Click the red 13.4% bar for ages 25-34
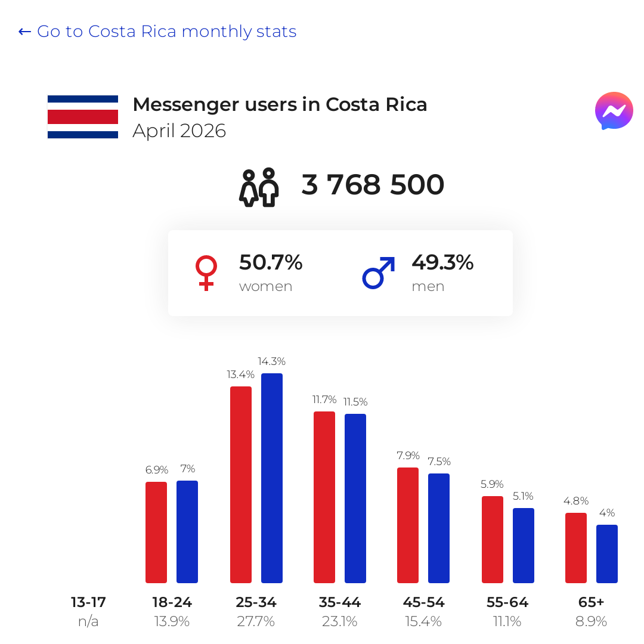Screen dimensions: 644x644 coord(241,485)
